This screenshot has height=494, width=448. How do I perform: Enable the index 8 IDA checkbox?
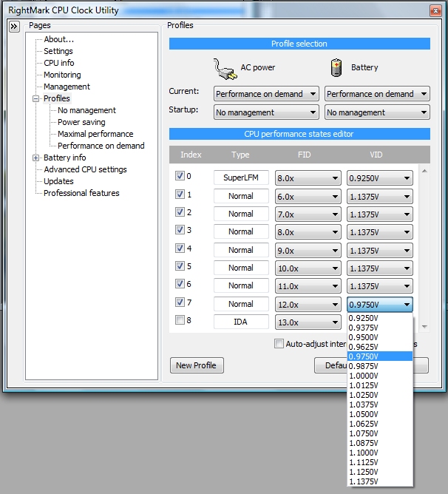180,320
